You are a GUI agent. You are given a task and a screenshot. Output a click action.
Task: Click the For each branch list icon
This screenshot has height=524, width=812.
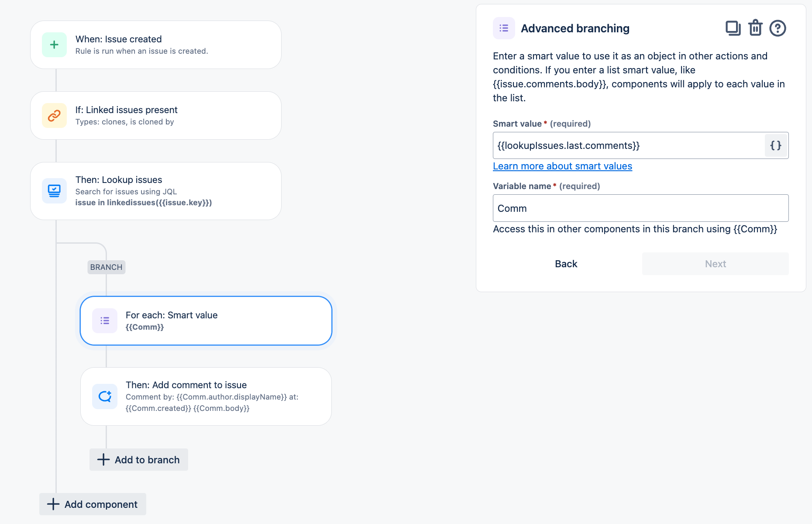pos(104,321)
